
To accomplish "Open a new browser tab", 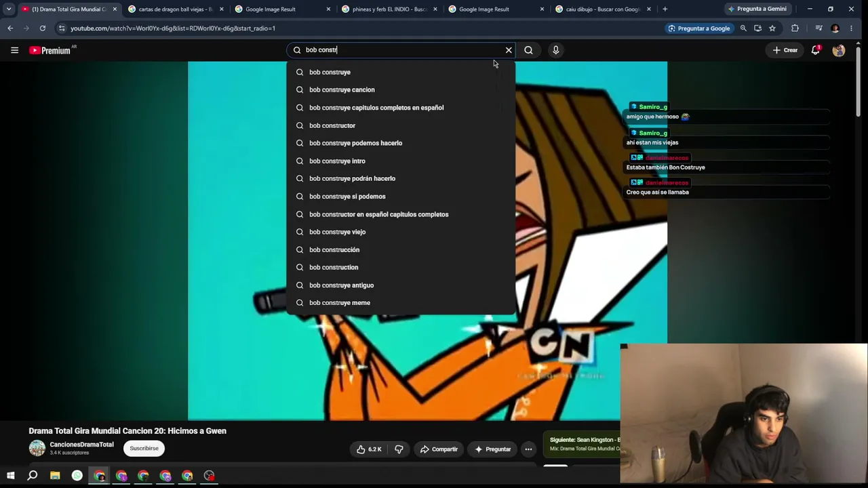I will click(x=665, y=9).
